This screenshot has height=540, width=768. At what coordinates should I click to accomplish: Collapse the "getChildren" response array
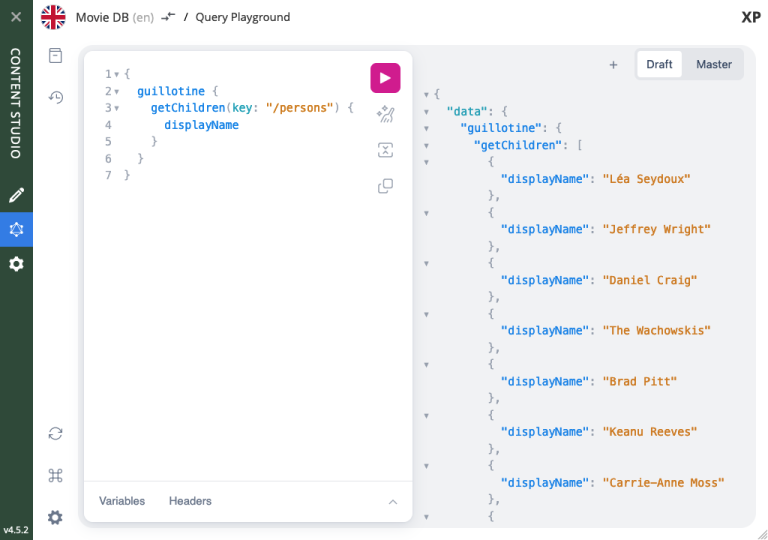[x=426, y=146]
